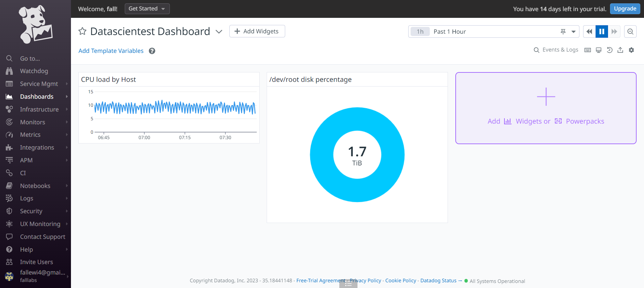Click the bottom list drawer handle icon

pos(348,284)
